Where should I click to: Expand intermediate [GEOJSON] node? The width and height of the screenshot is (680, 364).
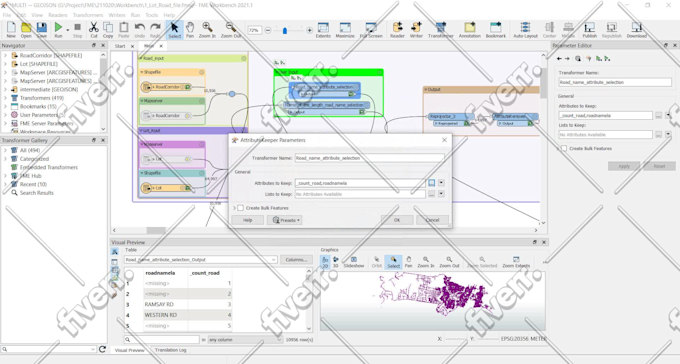[5, 89]
